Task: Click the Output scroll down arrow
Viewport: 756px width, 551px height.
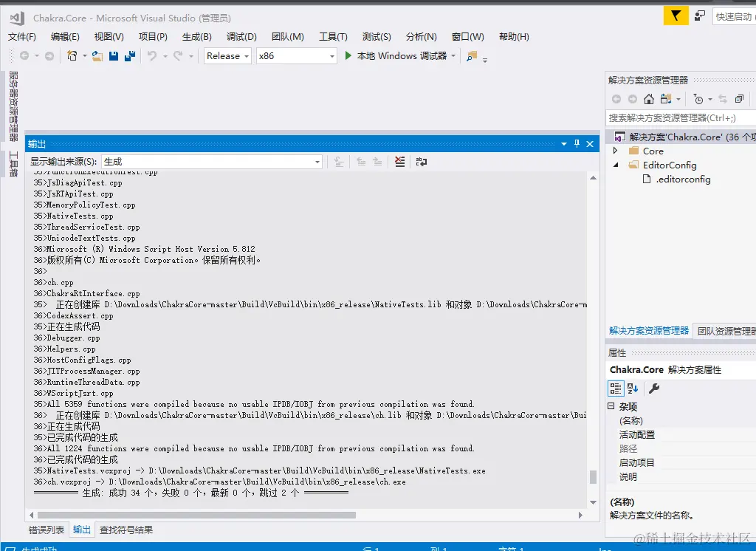Action: click(x=593, y=502)
